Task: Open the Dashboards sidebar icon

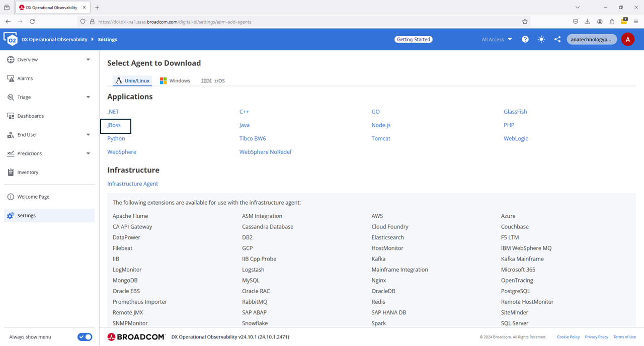Action: [x=11, y=116]
